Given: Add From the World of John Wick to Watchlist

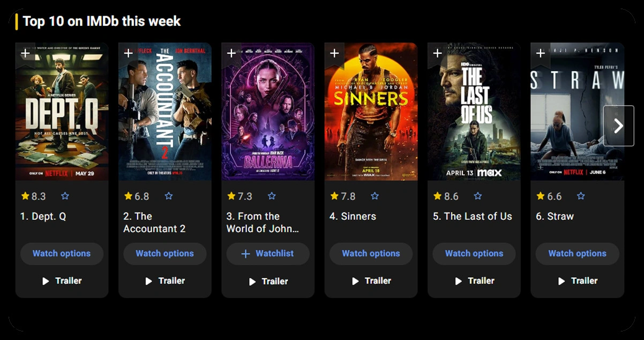Looking at the screenshot, I should point(268,254).
